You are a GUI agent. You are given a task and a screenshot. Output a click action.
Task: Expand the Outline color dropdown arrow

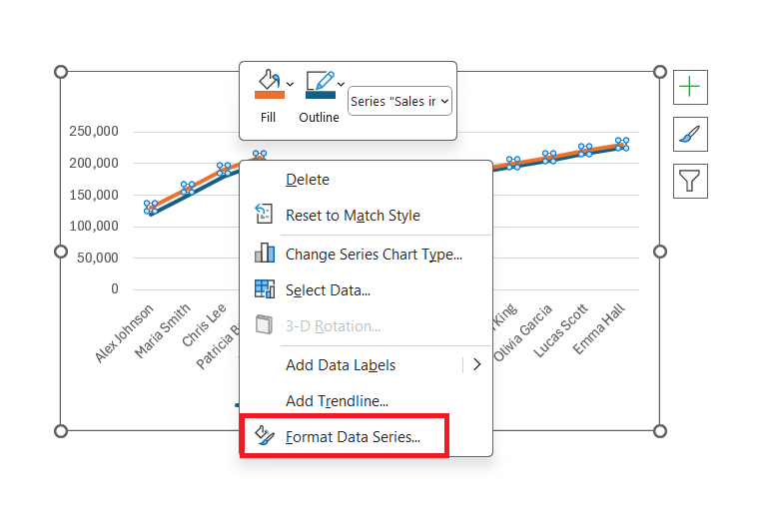[x=341, y=84]
